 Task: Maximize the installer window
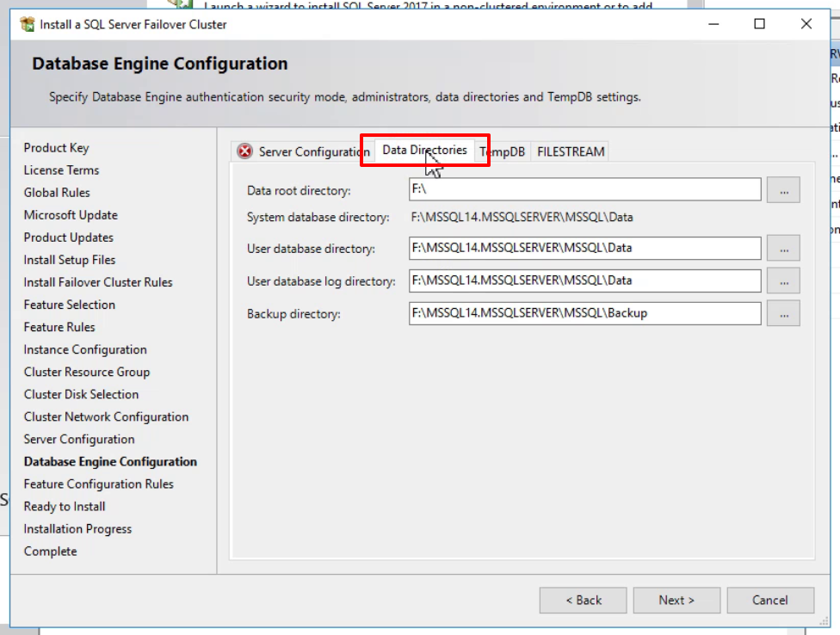pyautogui.click(x=760, y=24)
